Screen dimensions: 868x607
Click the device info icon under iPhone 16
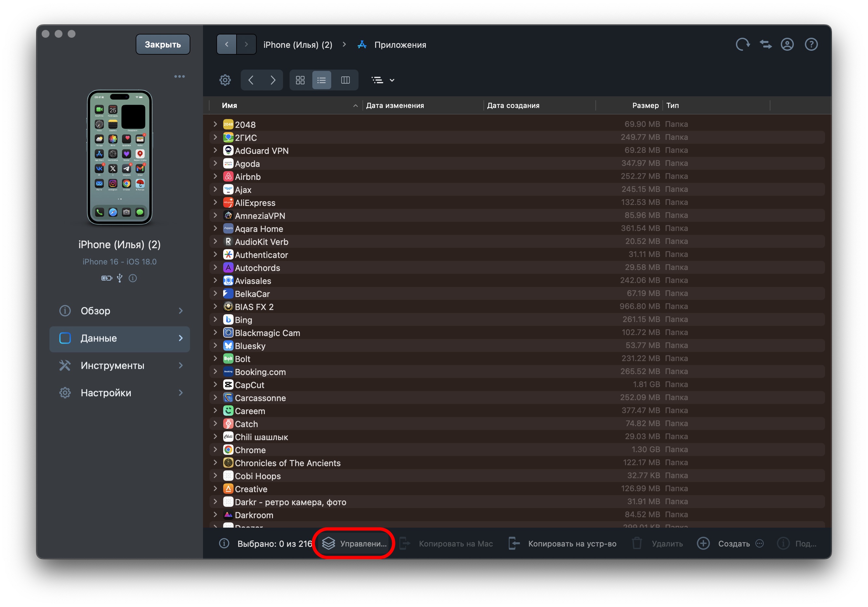pyautogui.click(x=133, y=278)
